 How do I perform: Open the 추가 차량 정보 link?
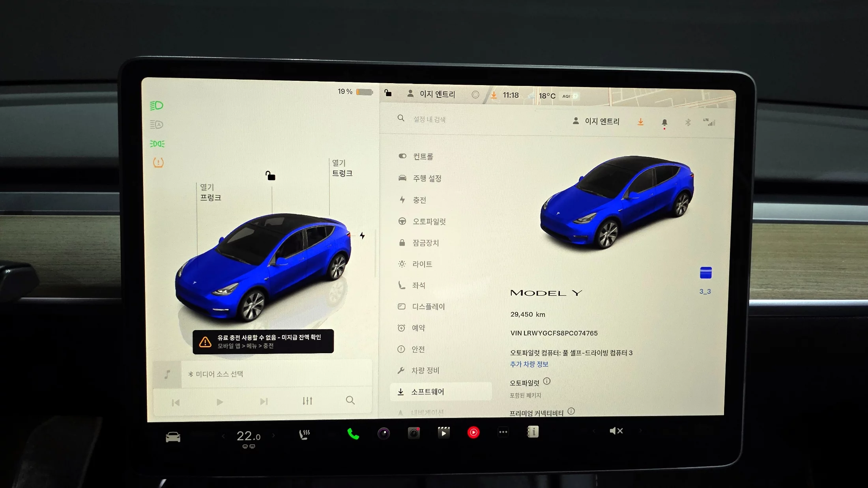click(529, 364)
